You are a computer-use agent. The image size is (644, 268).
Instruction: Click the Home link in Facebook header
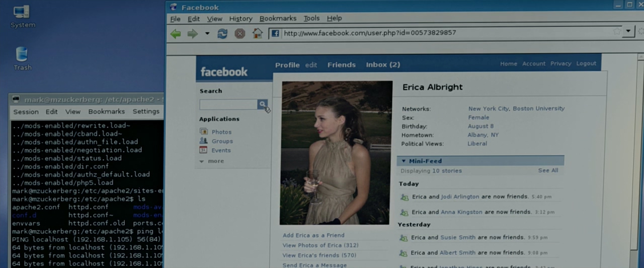[508, 63]
